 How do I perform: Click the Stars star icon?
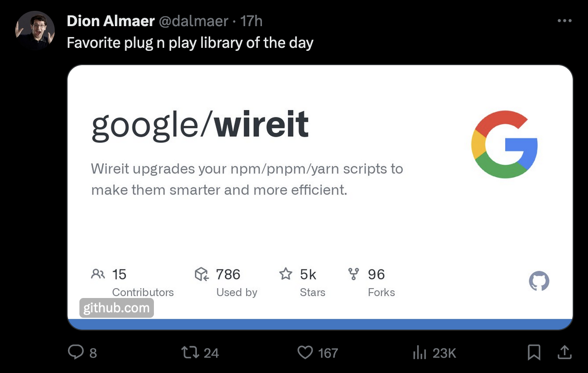click(x=286, y=274)
